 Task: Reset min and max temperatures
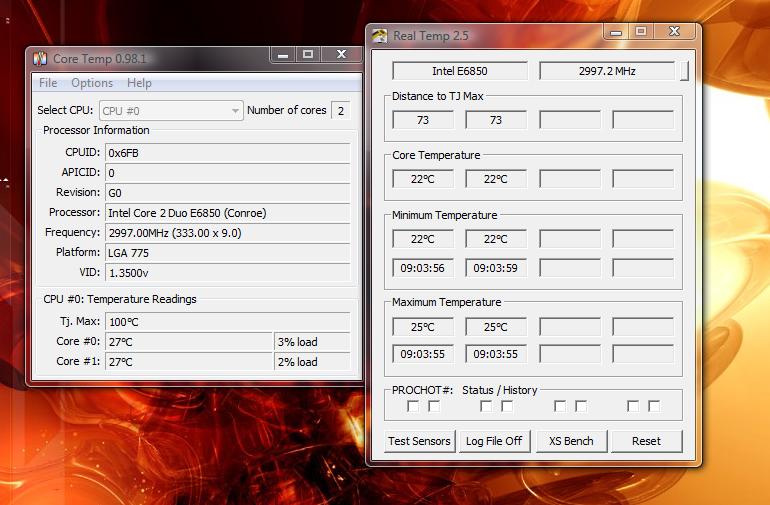pos(646,441)
